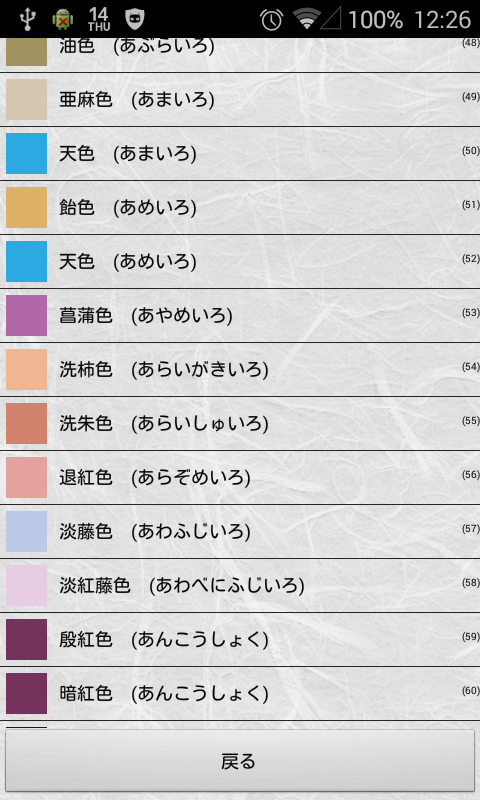
Task: Tap the alarm clock status icon
Action: tap(271, 19)
